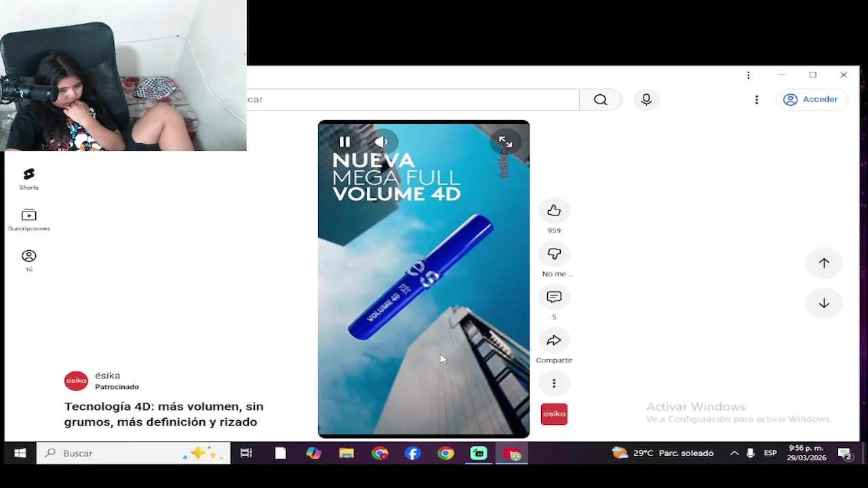Open Facebook from the taskbar
Image resolution: width=868 pixels, height=488 pixels.
[412, 453]
